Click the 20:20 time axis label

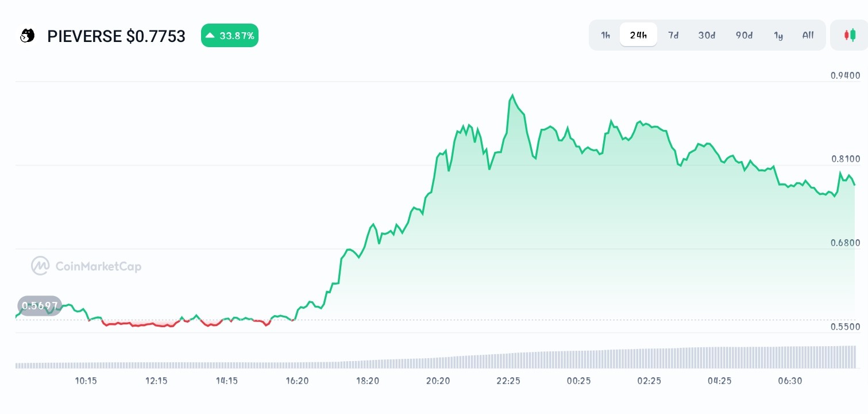click(438, 381)
